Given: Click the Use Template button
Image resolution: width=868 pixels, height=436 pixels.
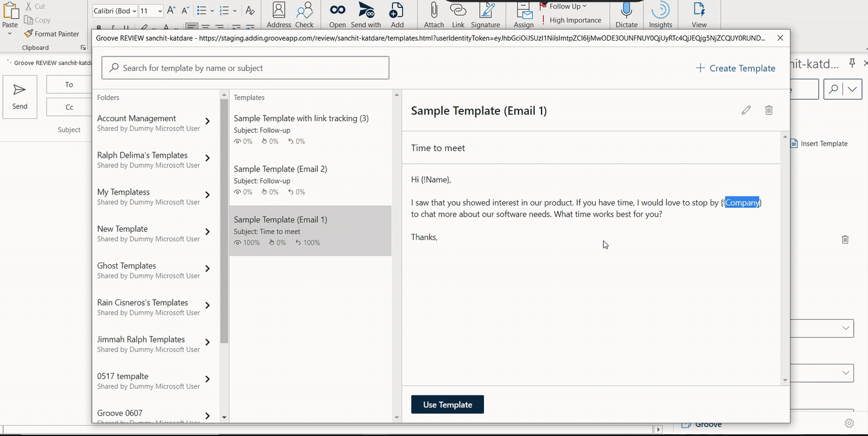Looking at the screenshot, I should [x=448, y=404].
